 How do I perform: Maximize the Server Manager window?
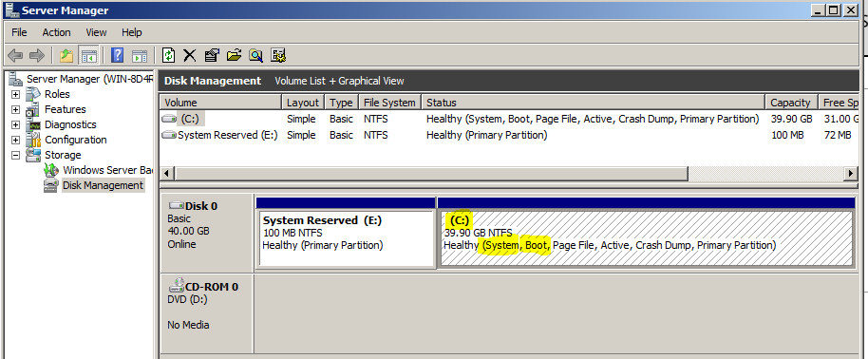(x=835, y=9)
